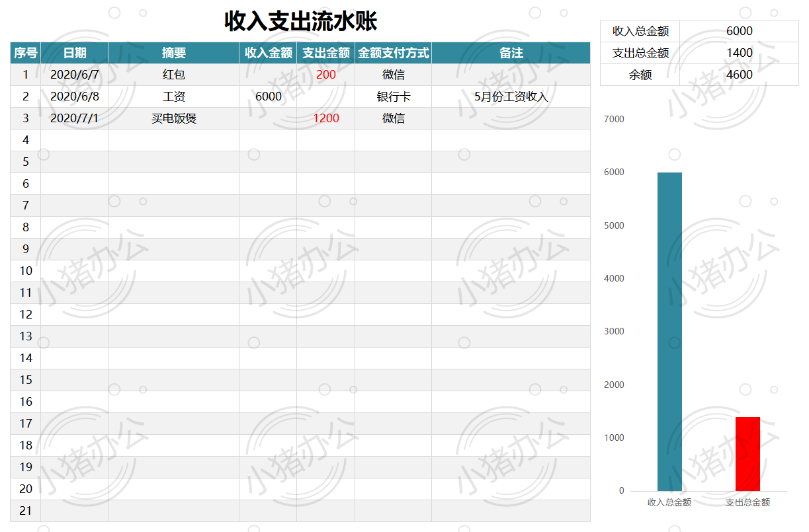Click the 日期 column header
Screen dimensions: 809x532
(75, 53)
